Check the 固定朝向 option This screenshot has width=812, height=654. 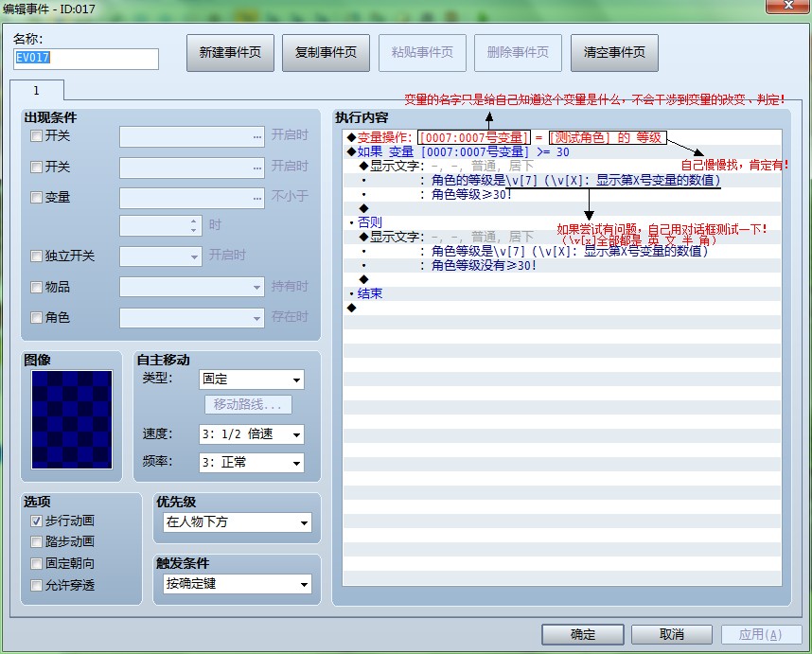click(x=36, y=563)
